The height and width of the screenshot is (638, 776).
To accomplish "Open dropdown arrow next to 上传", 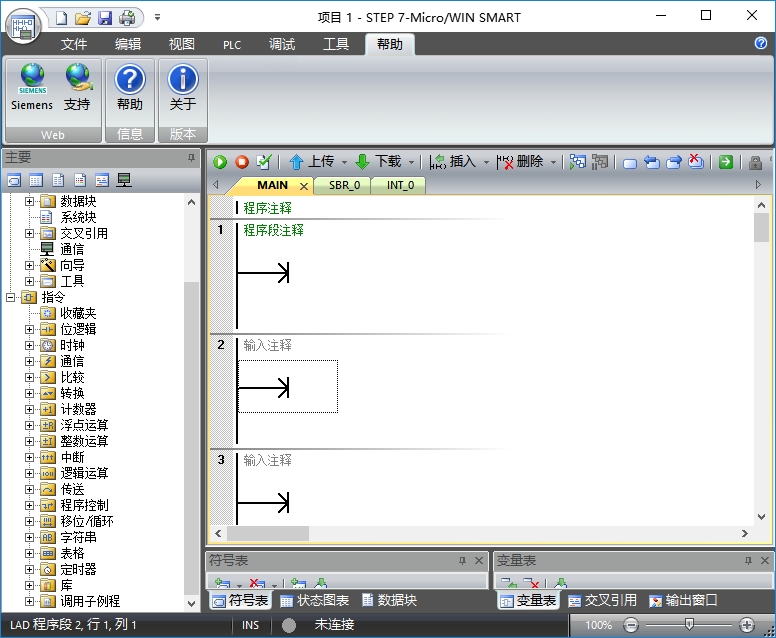I will point(344,162).
